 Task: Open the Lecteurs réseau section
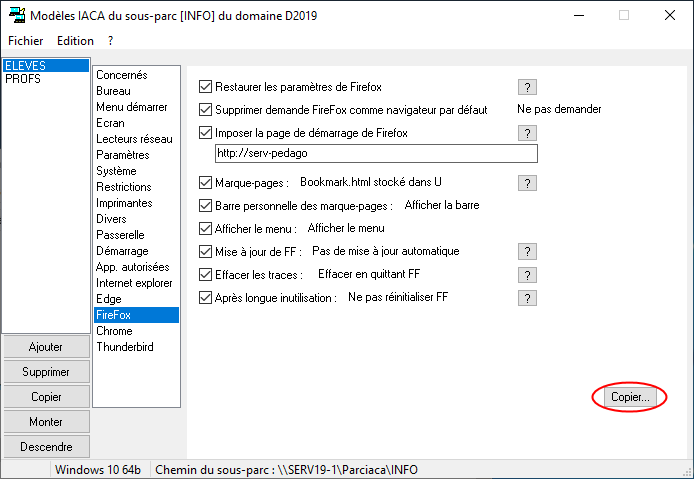pyautogui.click(x=136, y=139)
